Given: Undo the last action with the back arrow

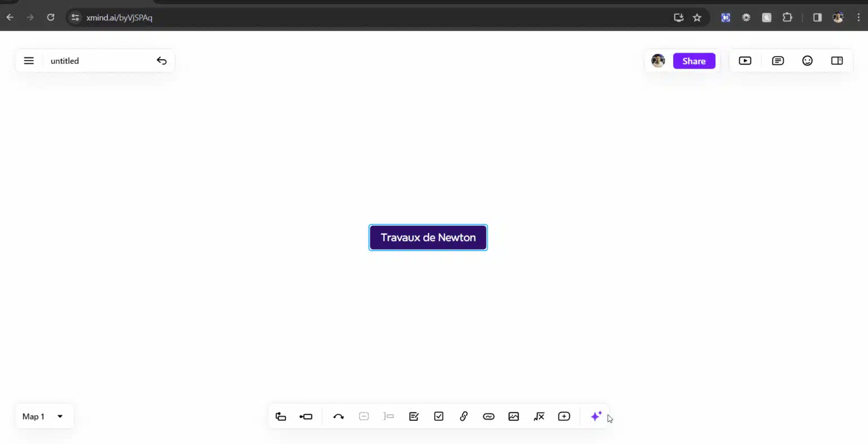Looking at the screenshot, I should 162,61.
